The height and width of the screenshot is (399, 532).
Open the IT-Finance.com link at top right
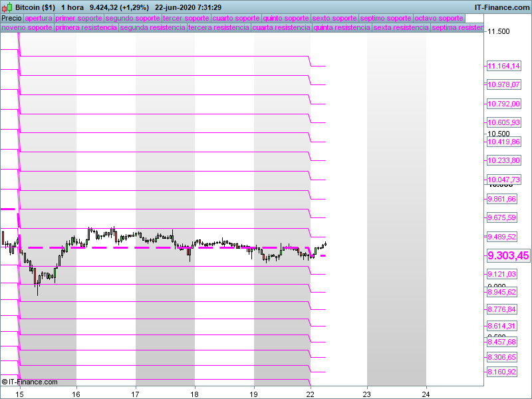click(x=502, y=7)
